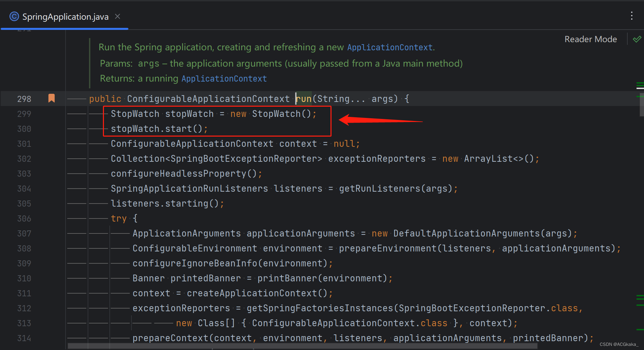Click the StopWatch constructor call on line 299
Image resolution: width=644 pixels, height=350 pixels.
pyautogui.click(x=282, y=114)
